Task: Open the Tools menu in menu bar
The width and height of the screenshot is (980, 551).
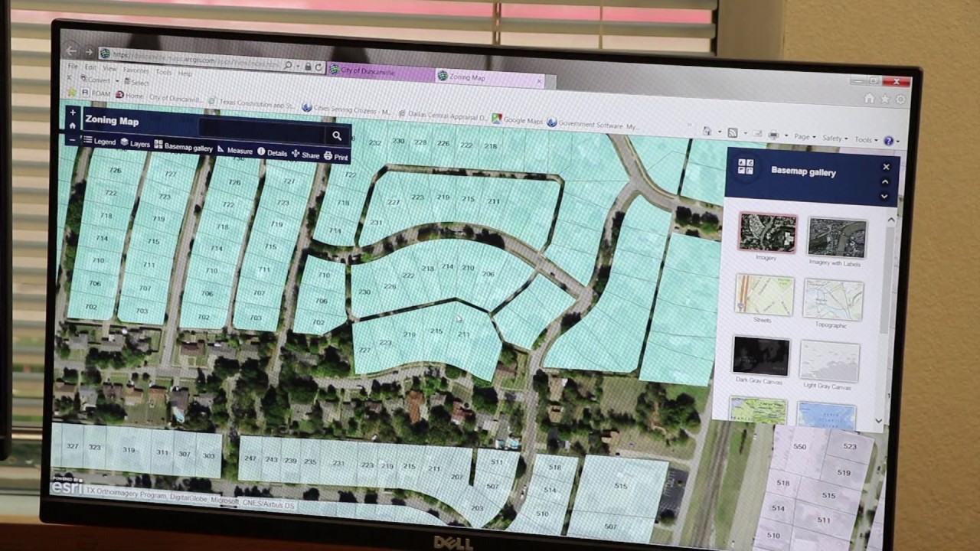Action: pos(164,72)
